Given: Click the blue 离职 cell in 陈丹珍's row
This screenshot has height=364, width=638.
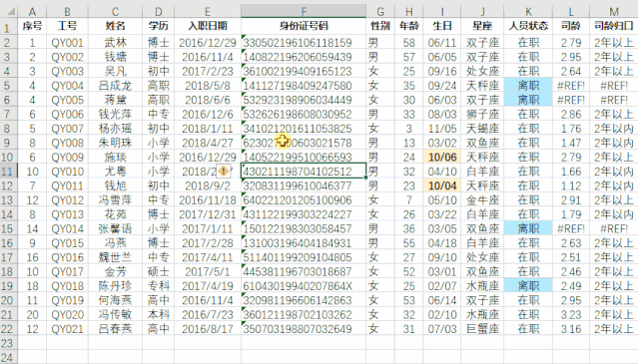Looking at the screenshot, I should [528, 286].
